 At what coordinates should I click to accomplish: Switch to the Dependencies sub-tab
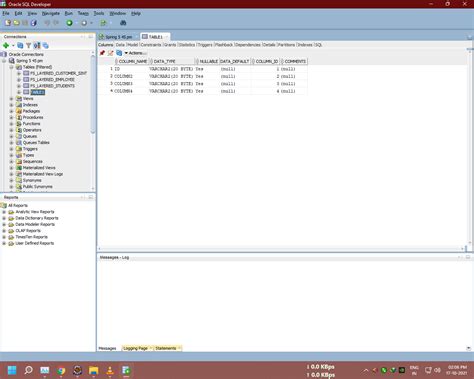point(248,45)
